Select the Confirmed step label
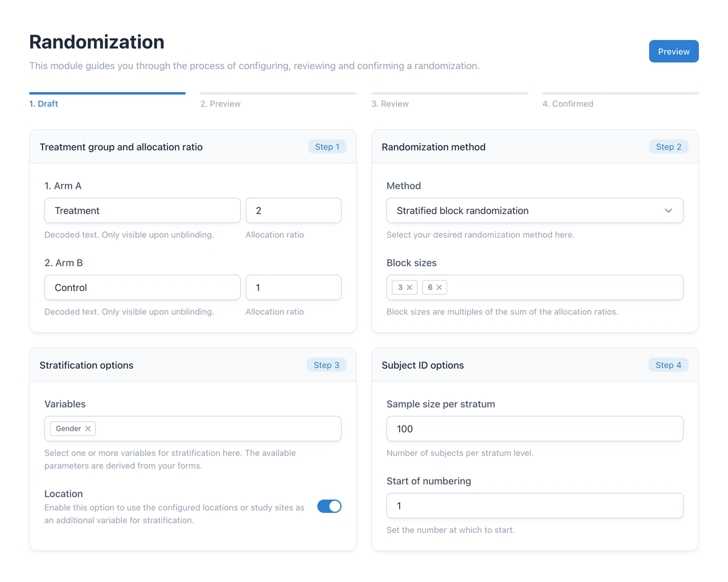728x582 pixels. click(568, 103)
